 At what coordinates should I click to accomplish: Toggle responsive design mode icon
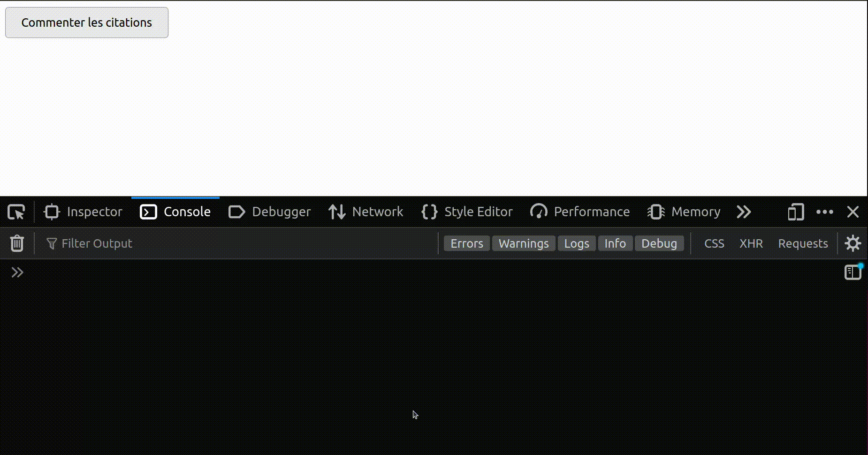(796, 212)
